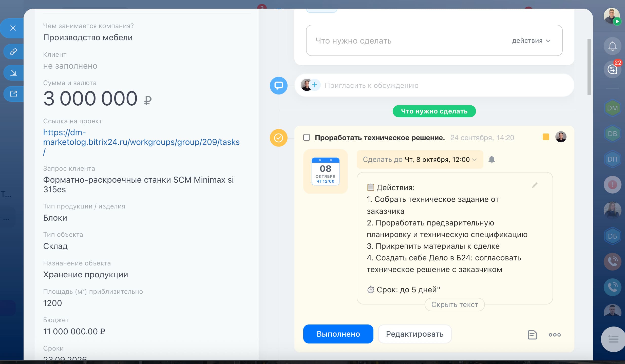
Task: Collapse the text with Скрыть текст
Action: click(x=454, y=304)
